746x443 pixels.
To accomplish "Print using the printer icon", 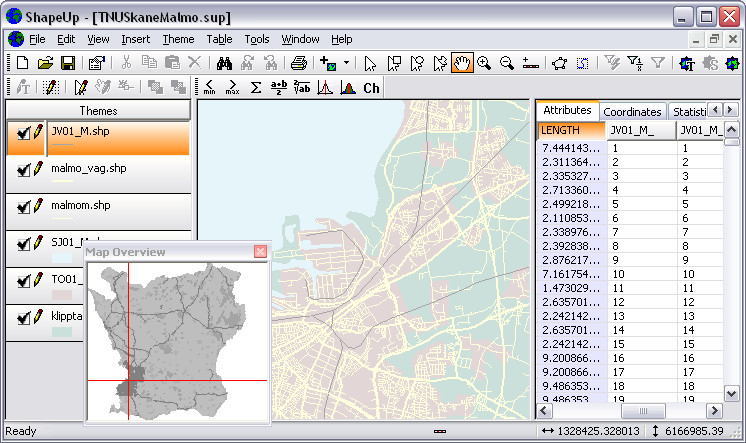I will click(x=299, y=63).
